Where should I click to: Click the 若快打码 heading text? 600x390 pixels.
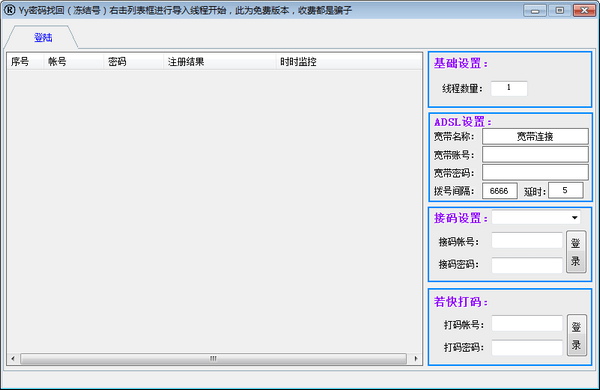(461, 302)
